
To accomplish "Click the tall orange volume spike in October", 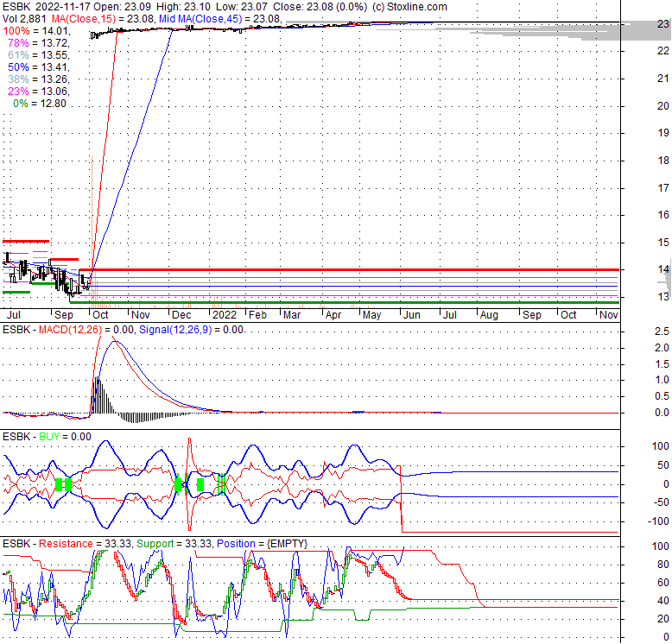I will 92,231.
